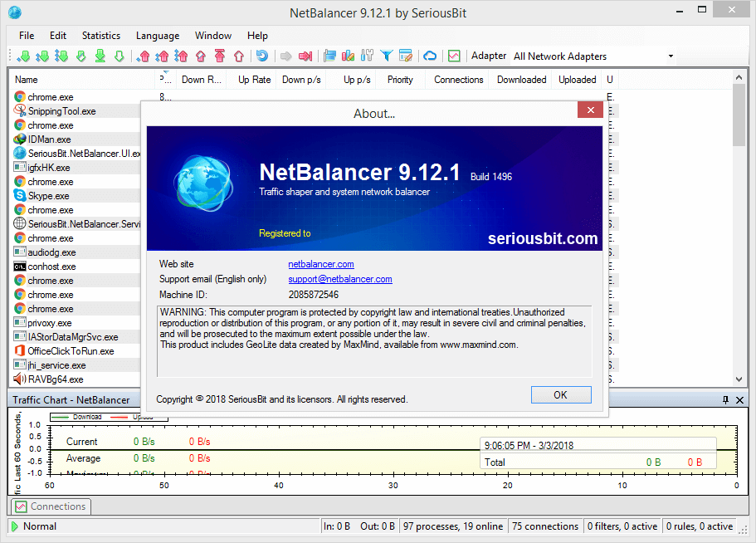Image resolution: width=756 pixels, height=543 pixels.
Task: Open the File menu
Action: [27, 36]
